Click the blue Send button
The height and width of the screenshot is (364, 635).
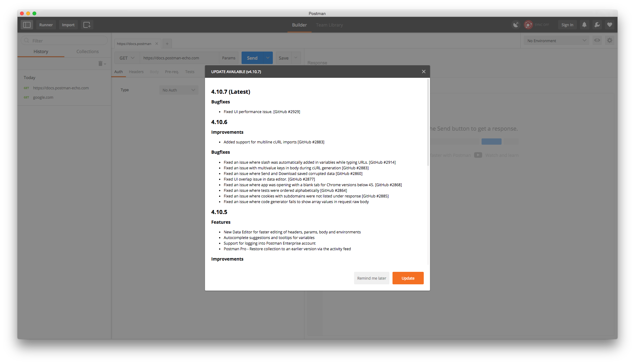click(x=252, y=58)
